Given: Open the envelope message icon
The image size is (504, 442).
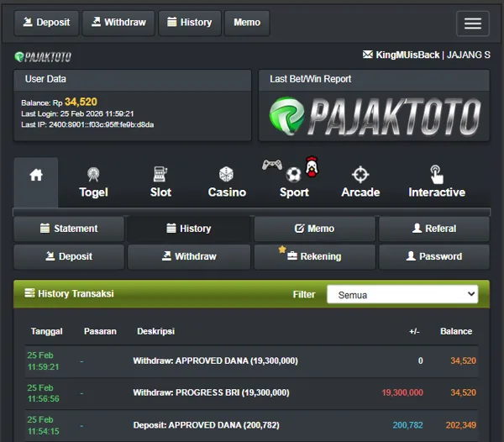Looking at the screenshot, I should [368, 55].
